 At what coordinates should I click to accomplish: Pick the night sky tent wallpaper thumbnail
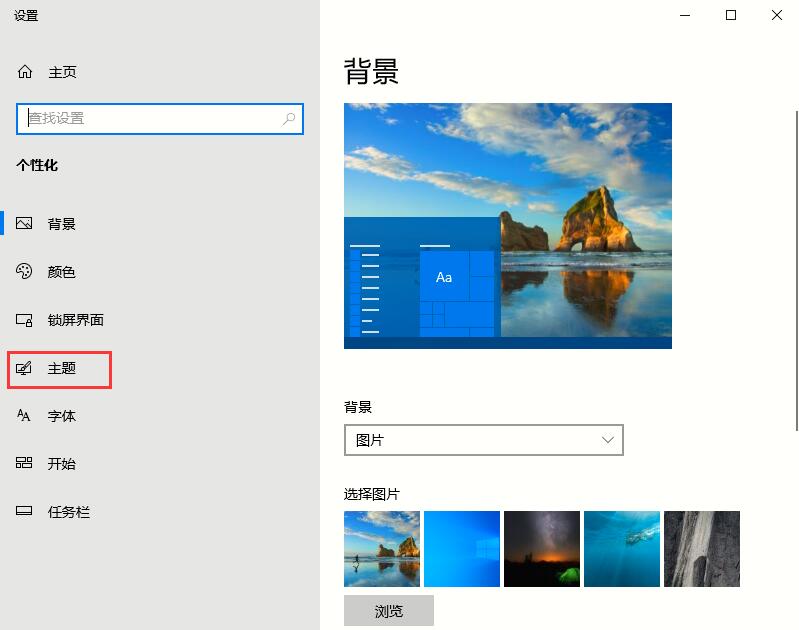pyautogui.click(x=542, y=549)
